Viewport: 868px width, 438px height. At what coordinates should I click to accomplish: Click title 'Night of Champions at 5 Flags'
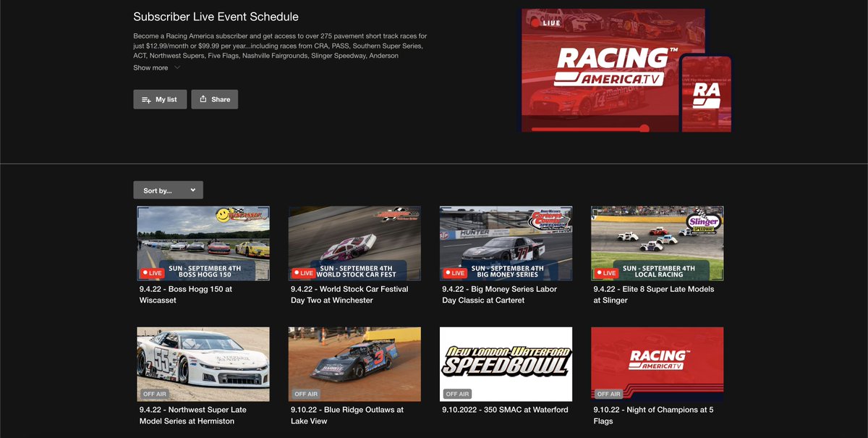pyautogui.click(x=654, y=416)
